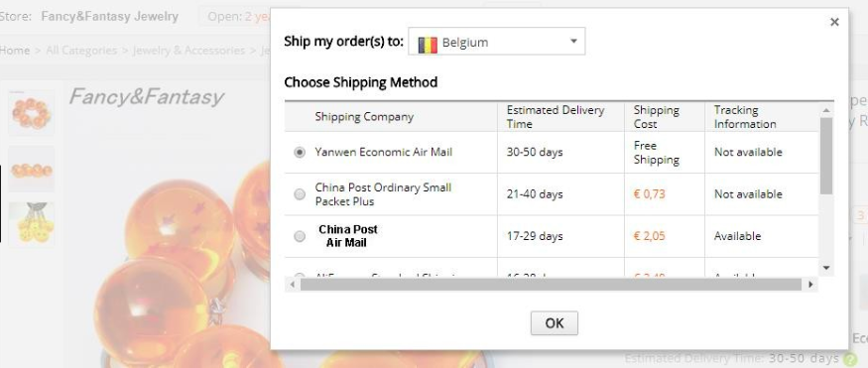Image resolution: width=868 pixels, height=368 pixels.
Task: Choose China Post Air Mail option
Action: [x=300, y=236]
